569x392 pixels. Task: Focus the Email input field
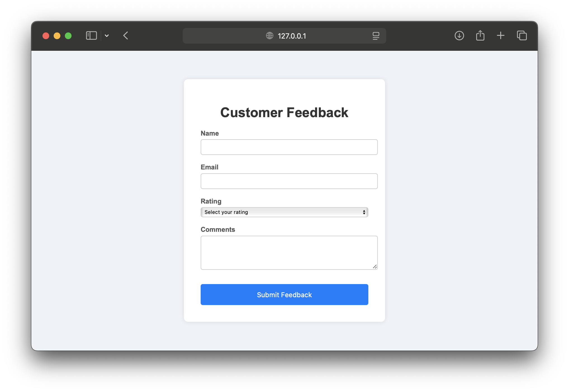(289, 181)
